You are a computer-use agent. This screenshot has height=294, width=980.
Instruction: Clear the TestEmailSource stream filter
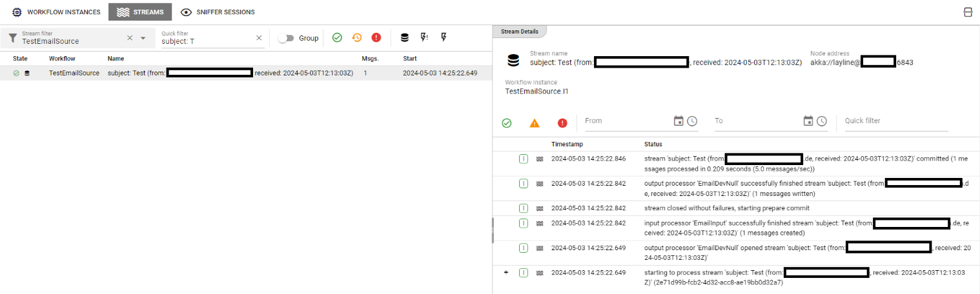coord(130,38)
